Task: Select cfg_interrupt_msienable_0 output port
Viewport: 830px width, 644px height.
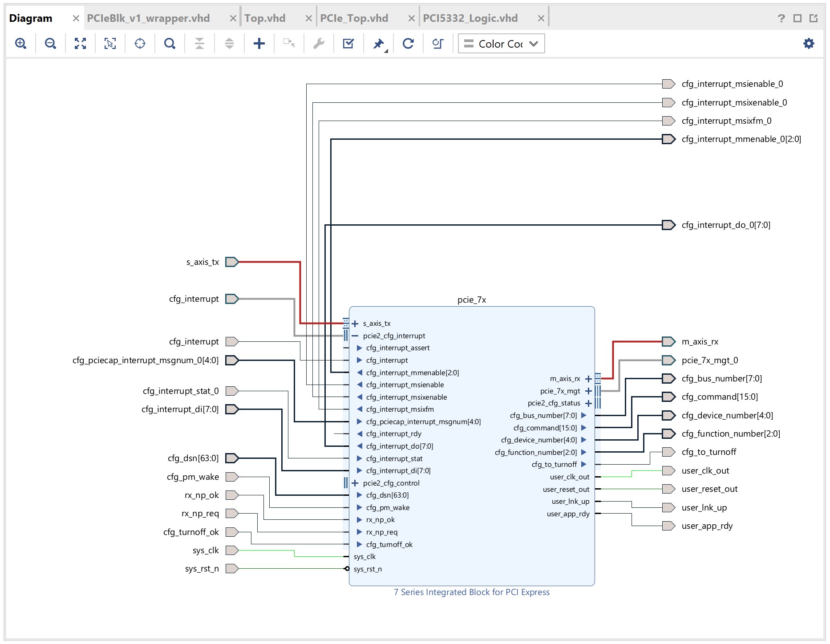Action: 668,84
